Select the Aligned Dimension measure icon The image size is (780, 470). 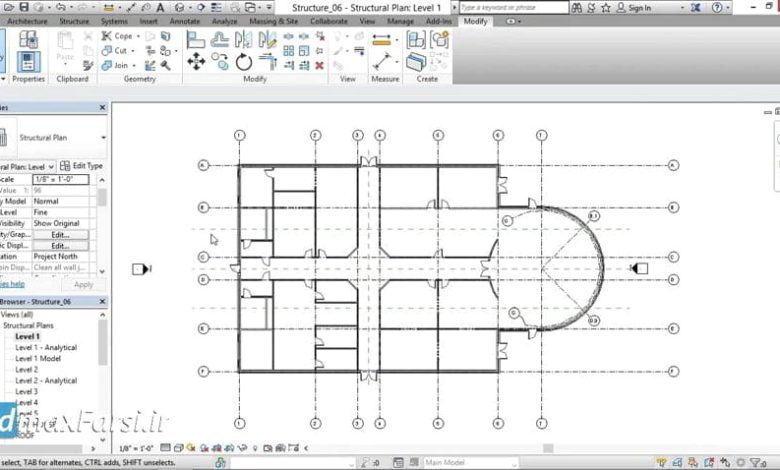[382, 40]
